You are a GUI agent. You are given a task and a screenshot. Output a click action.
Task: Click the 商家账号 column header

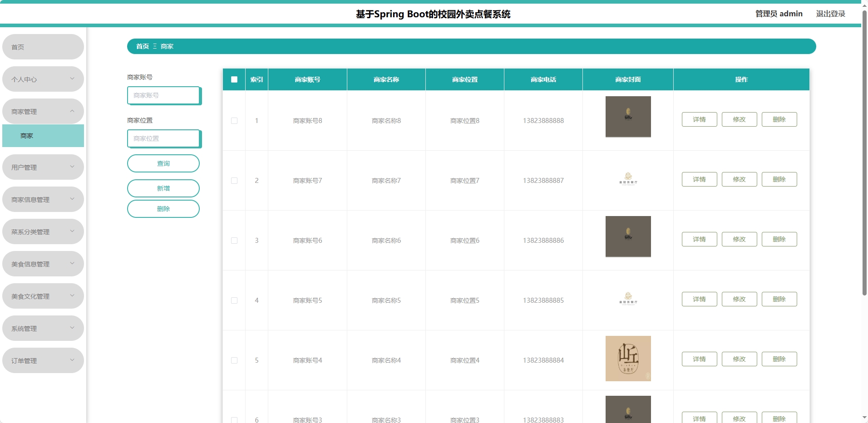point(308,79)
